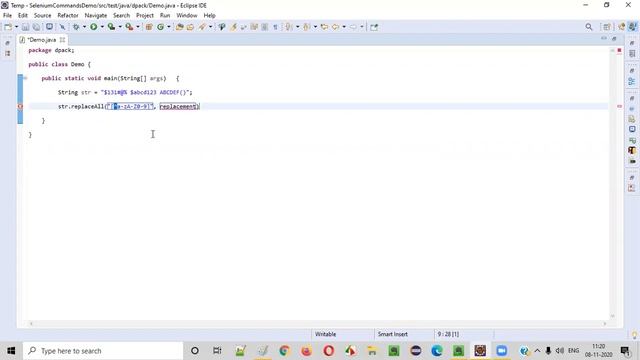Expand the Next Annotation dropdown arrow
Viewport: 640px width, 360px height.
[x=297, y=27]
